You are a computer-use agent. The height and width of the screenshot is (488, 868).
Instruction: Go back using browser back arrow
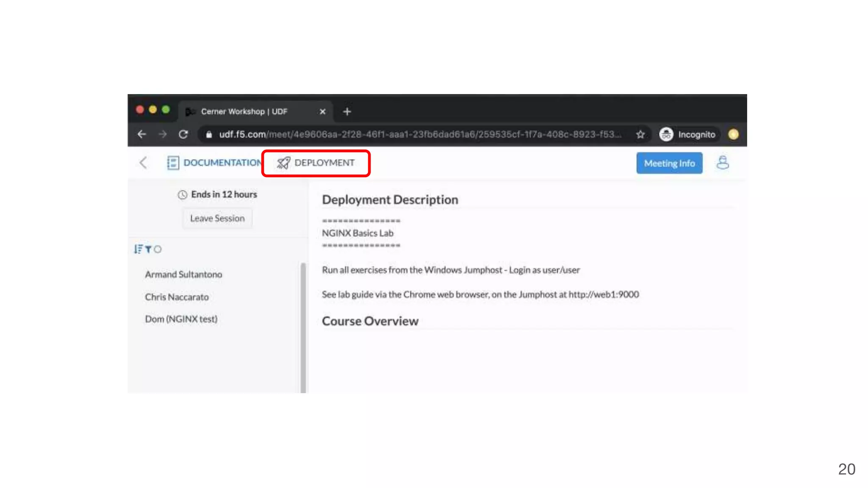point(142,135)
